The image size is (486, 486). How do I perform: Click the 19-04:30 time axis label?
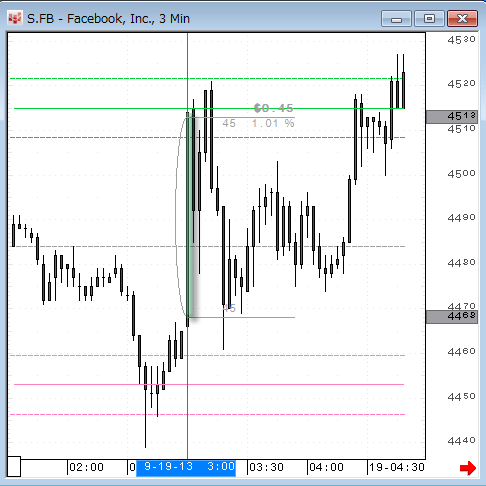(x=397, y=467)
